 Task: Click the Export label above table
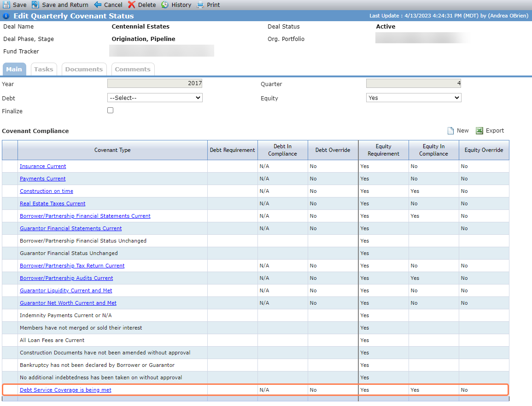tap(495, 131)
